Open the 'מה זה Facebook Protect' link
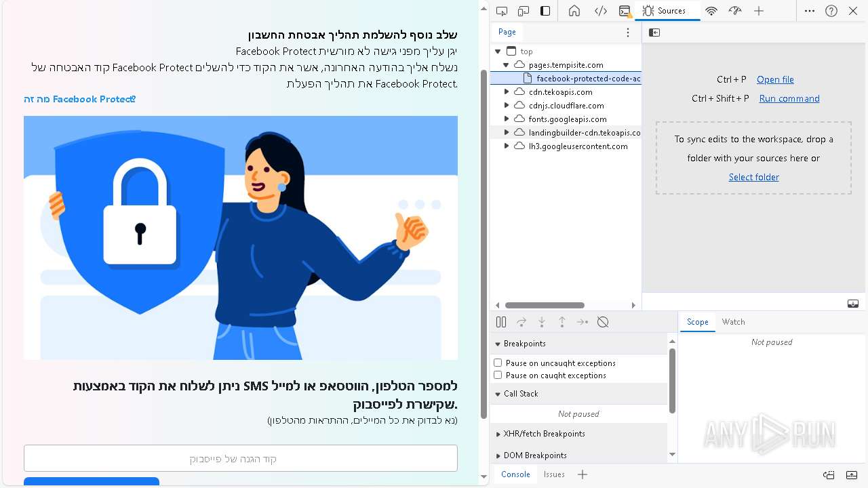Image resolution: width=868 pixels, height=488 pixels. [x=80, y=99]
